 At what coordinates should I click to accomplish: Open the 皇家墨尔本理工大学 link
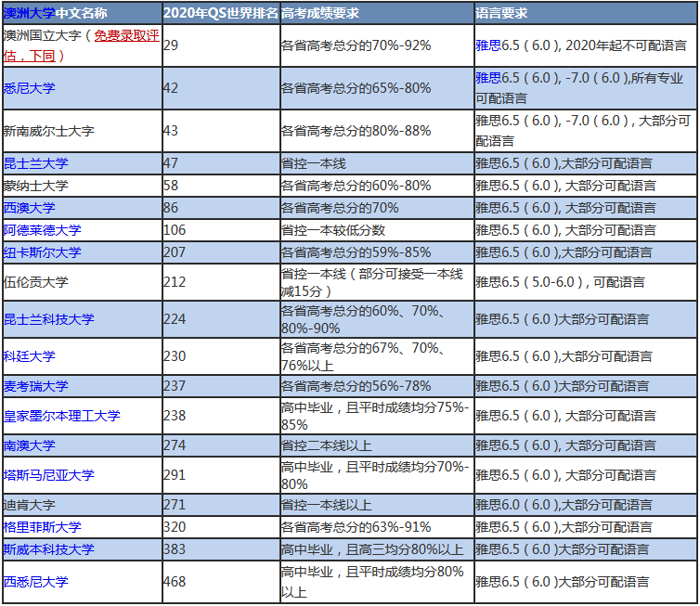[61, 416]
